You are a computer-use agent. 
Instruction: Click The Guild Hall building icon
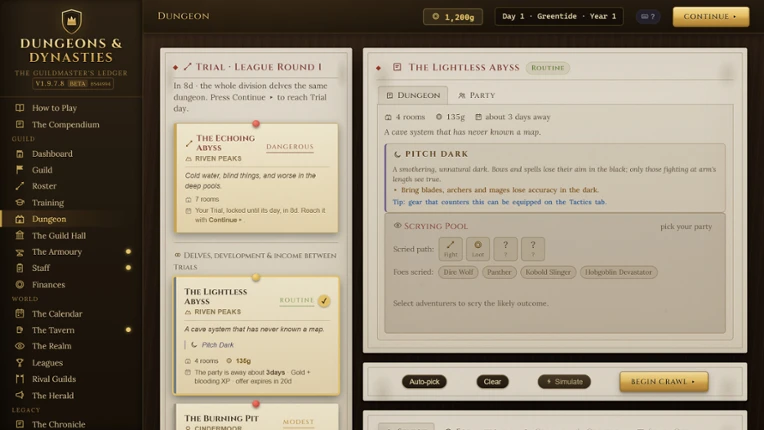[19, 235]
